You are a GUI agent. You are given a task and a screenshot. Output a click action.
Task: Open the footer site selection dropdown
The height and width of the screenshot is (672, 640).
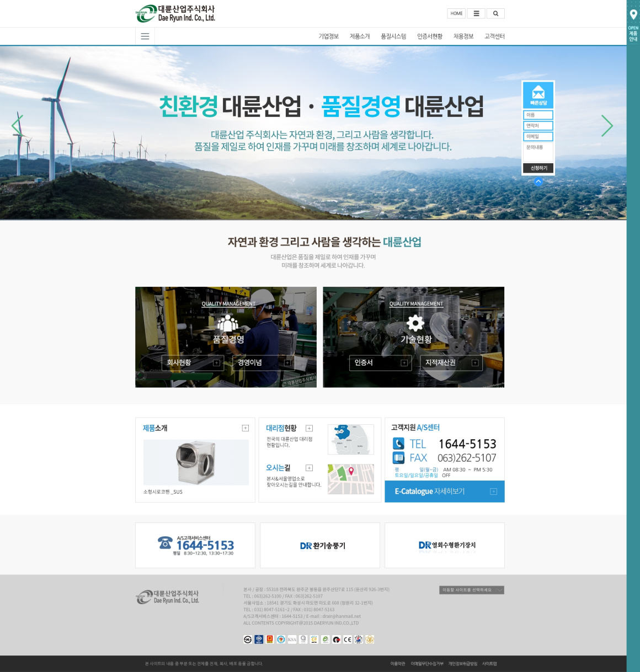pyautogui.click(x=472, y=590)
